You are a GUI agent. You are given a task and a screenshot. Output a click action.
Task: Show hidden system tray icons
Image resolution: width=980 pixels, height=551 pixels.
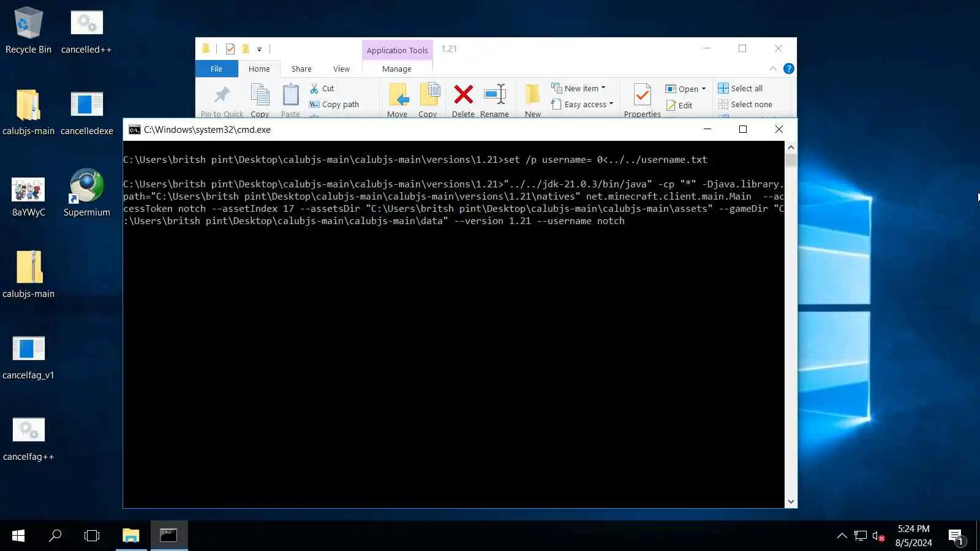tap(842, 536)
